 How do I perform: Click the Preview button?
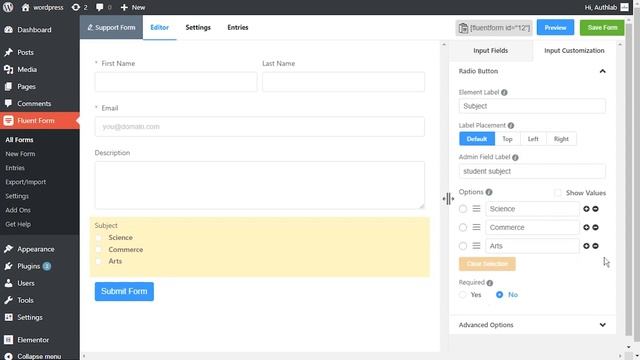[x=555, y=27]
